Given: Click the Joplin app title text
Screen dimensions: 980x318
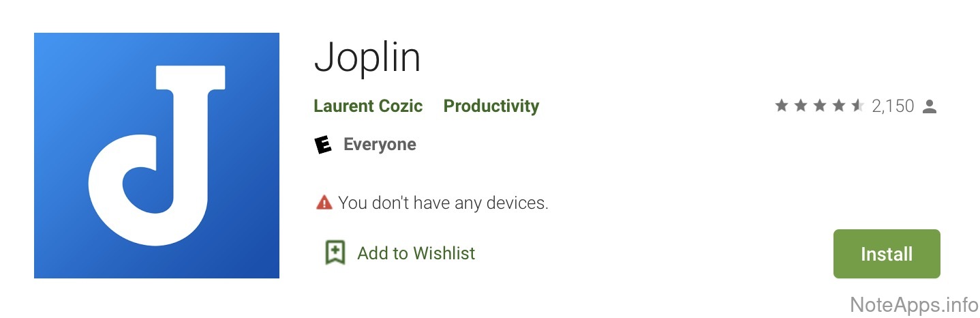Looking at the screenshot, I should coord(367,57).
